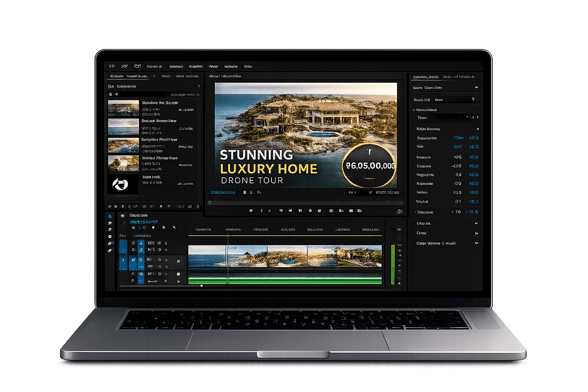Select the timeline clip showing the blue pool
Viewport: 588px width, 392px height.
click(288, 256)
